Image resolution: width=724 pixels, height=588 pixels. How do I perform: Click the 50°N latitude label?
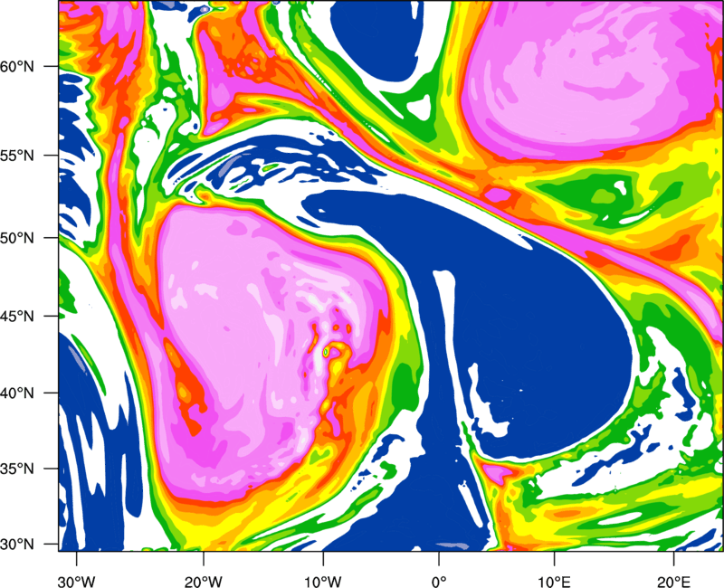pyautogui.click(x=17, y=238)
